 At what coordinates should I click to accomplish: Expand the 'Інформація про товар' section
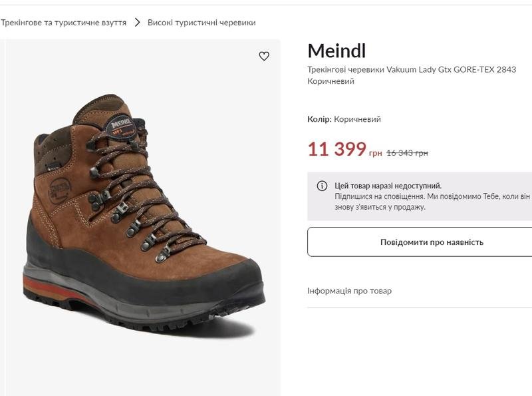tap(350, 291)
